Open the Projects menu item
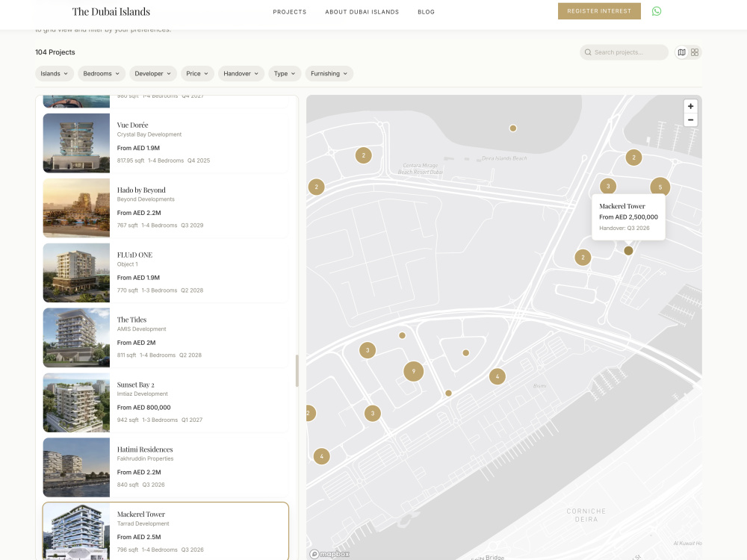The width and height of the screenshot is (747, 560). pos(290,12)
